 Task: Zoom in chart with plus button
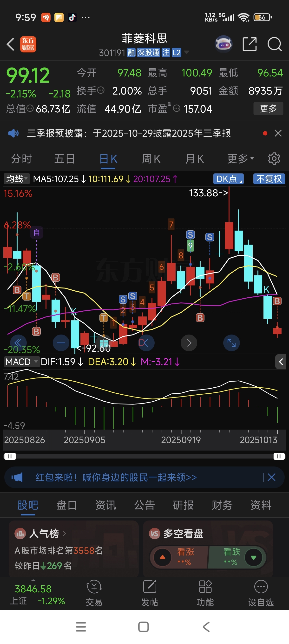104,343
